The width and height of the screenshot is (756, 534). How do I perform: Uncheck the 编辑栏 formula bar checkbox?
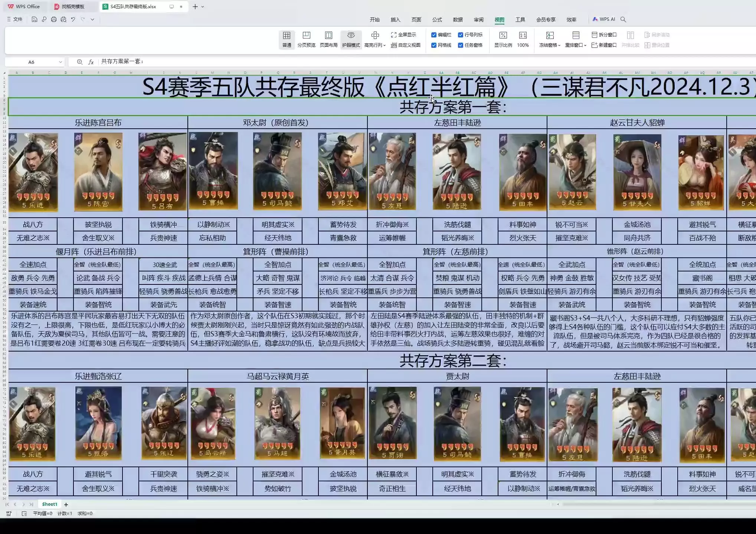[434, 35]
